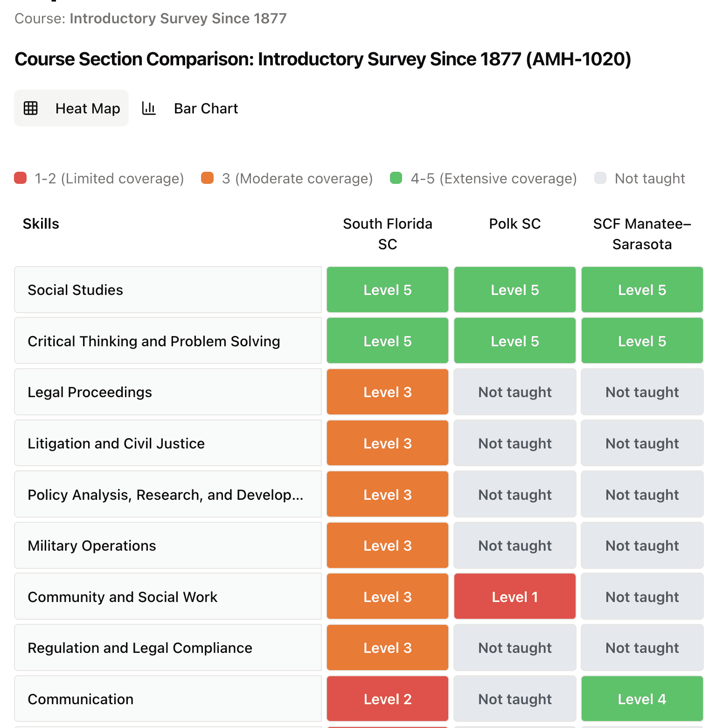The height and width of the screenshot is (728, 723).
Task: Click the orange Moderate coverage legend swatch
Action: (x=207, y=178)
